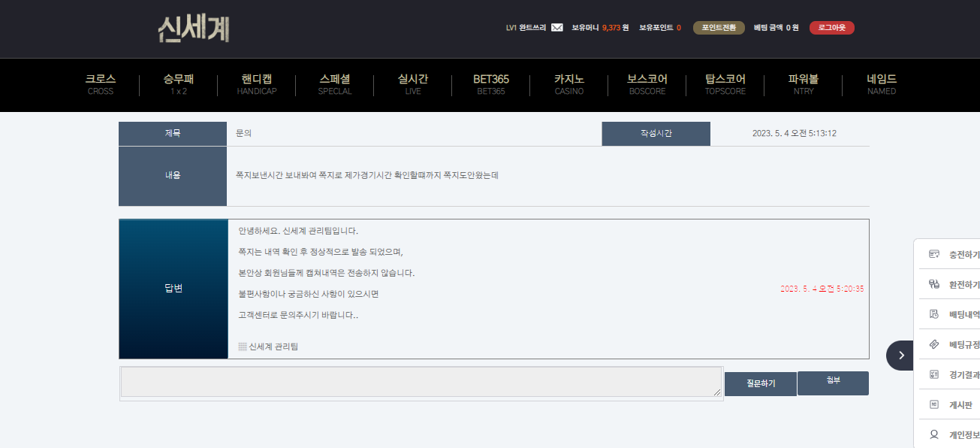
Task: Open the envelope message icon in header
Action: point(556,28)
